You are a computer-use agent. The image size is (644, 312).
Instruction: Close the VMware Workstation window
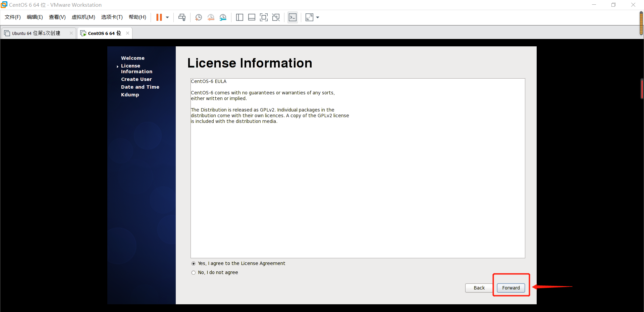coord(633,5)
